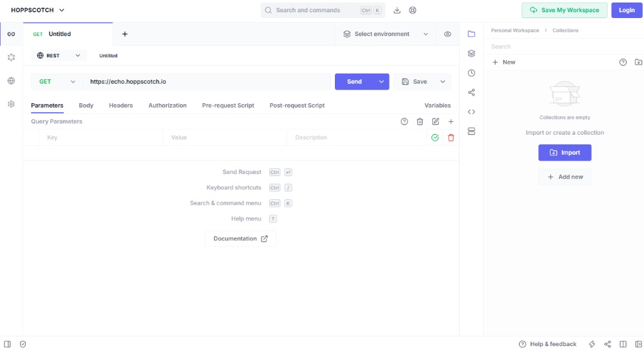
Task: Toggle environment preview eye icon
Action: tap(448, 34)
